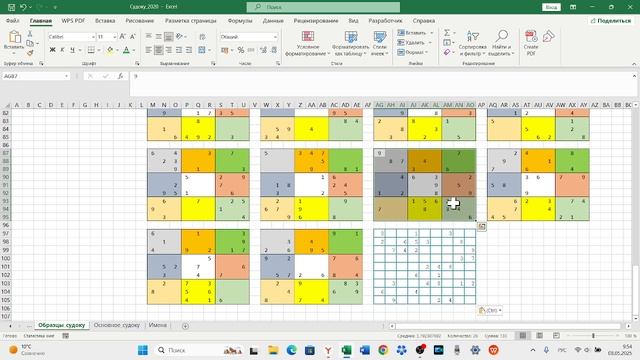This screenshot has width=640, height=360.
Task: Click the Формат (Format cells) button
Action: 413,52
